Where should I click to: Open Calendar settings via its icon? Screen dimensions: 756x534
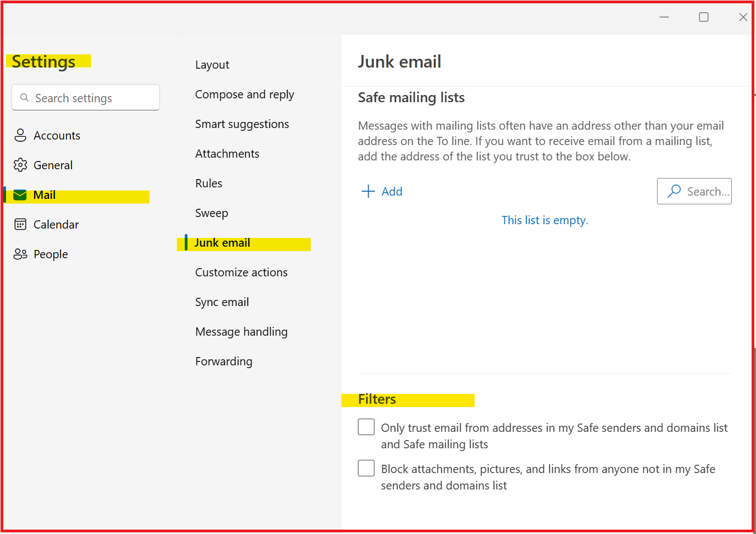(20, 224)
